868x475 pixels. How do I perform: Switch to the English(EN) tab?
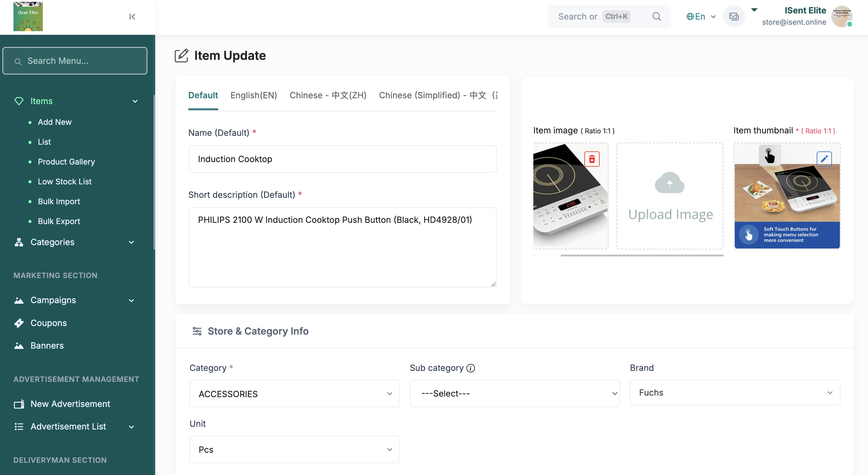click(x=253, y=95)
